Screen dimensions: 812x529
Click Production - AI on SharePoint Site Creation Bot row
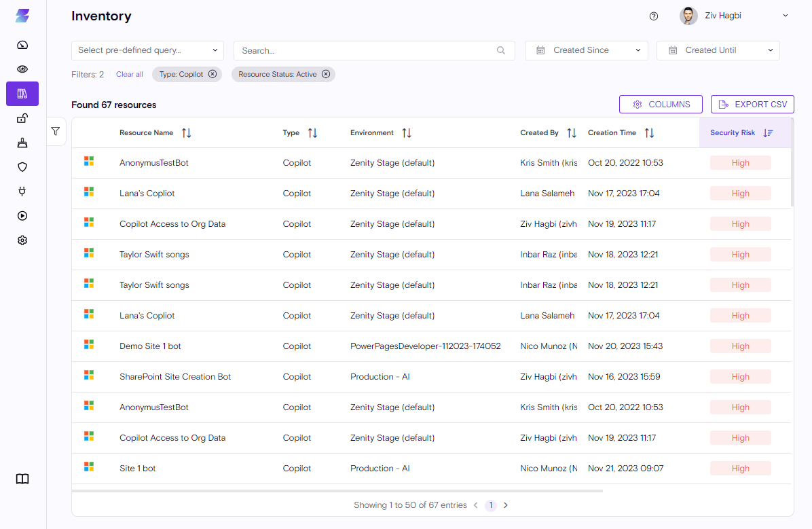[x=380, y=377]
